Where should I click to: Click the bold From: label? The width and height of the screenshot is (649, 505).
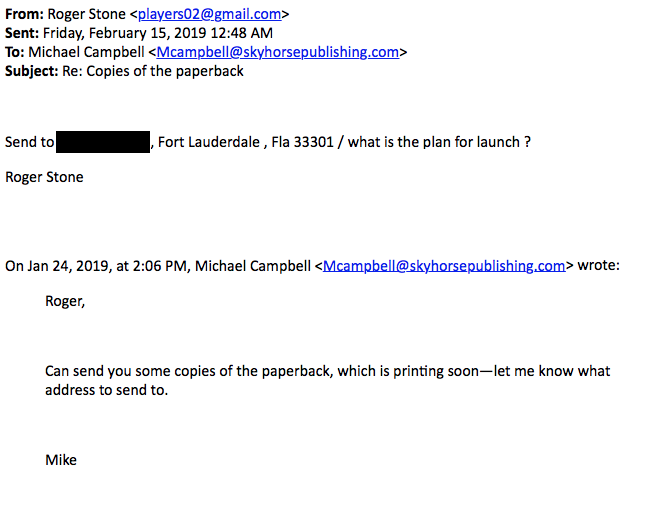pyautogui.click(x=25, y=15)
